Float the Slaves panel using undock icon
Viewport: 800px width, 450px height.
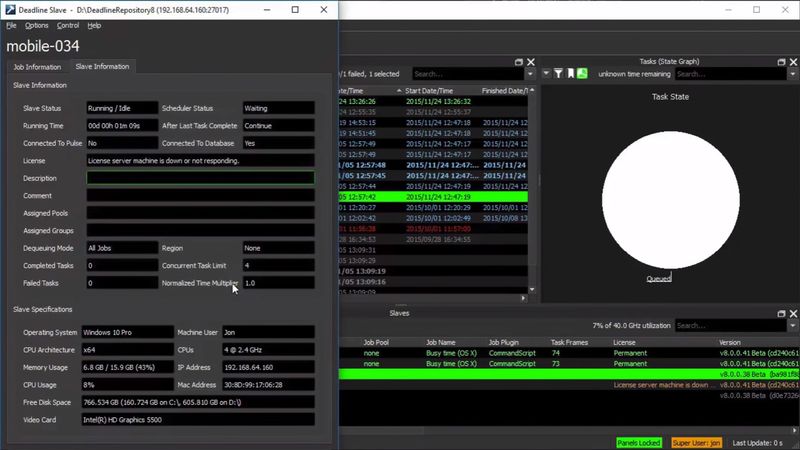click(781, 313)
